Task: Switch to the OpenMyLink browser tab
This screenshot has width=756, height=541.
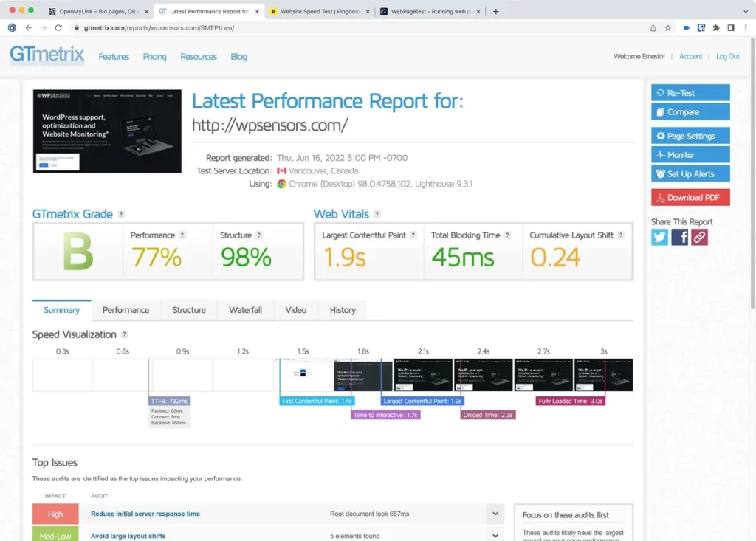Action: tap(98, 12)
